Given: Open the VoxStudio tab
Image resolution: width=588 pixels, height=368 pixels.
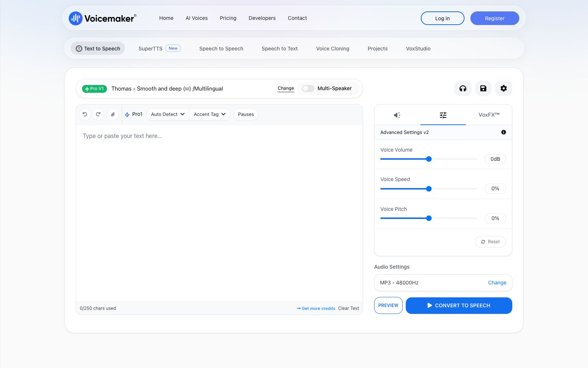Looking at the screenshot, I should 418,49.
